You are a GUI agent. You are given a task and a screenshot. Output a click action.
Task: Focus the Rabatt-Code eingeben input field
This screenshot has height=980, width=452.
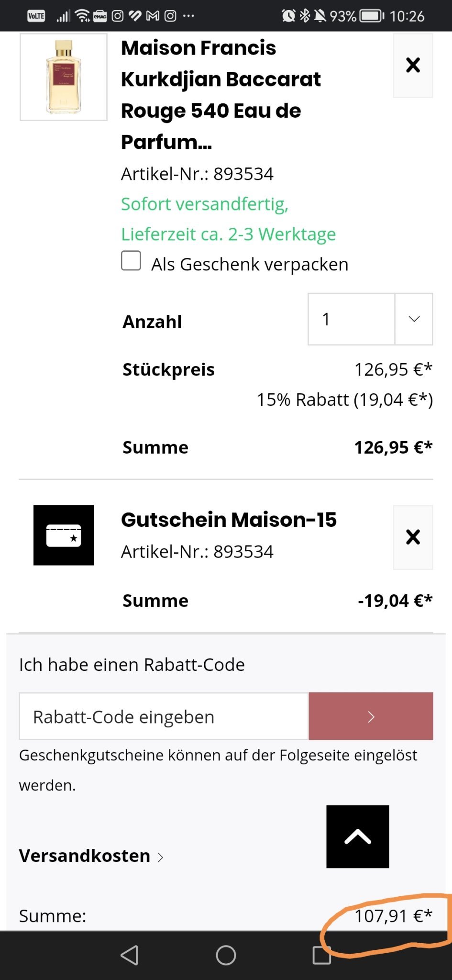(x=164, y=716)
